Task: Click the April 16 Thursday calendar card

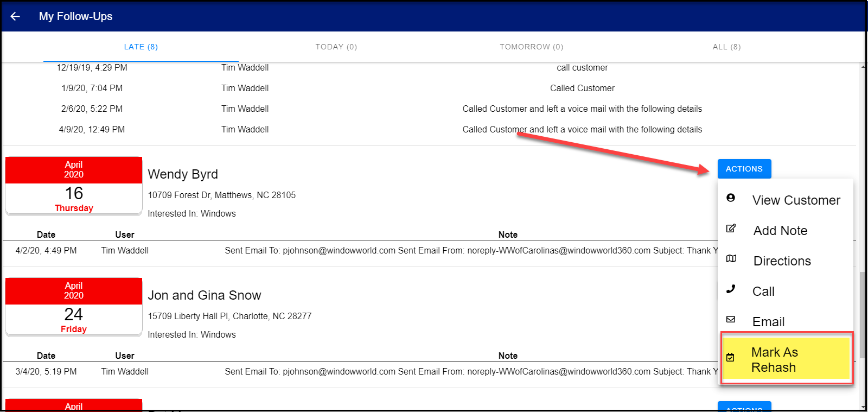Action: (74, 186)
